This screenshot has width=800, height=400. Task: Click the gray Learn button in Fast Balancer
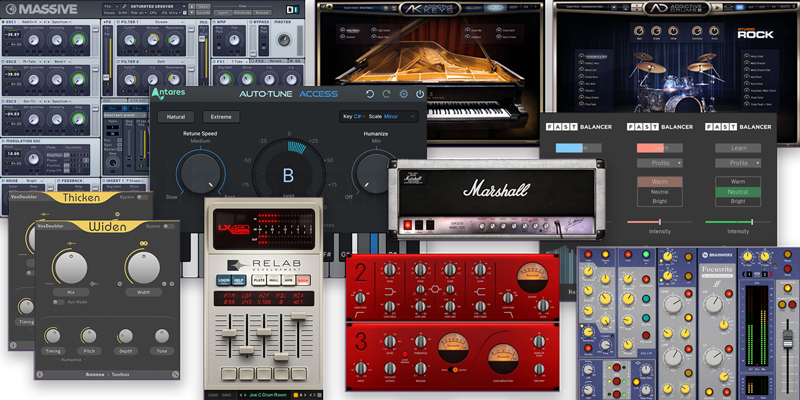[738, 148]
